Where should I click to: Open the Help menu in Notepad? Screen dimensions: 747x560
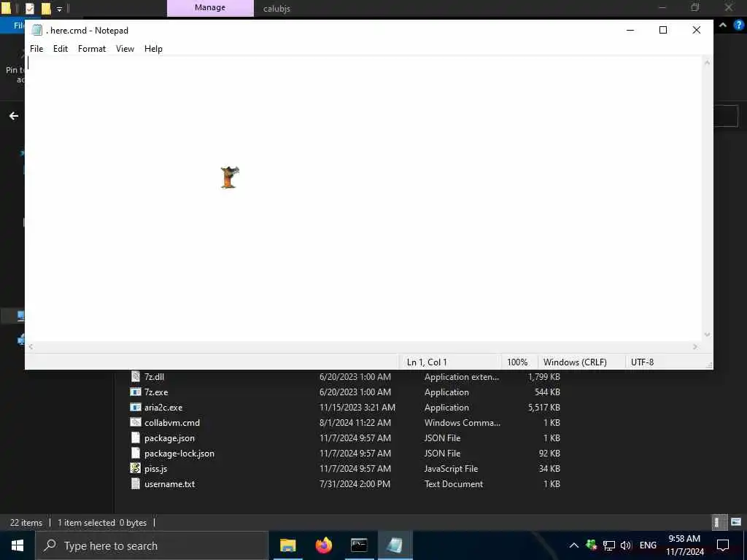[x=153, y=49]
